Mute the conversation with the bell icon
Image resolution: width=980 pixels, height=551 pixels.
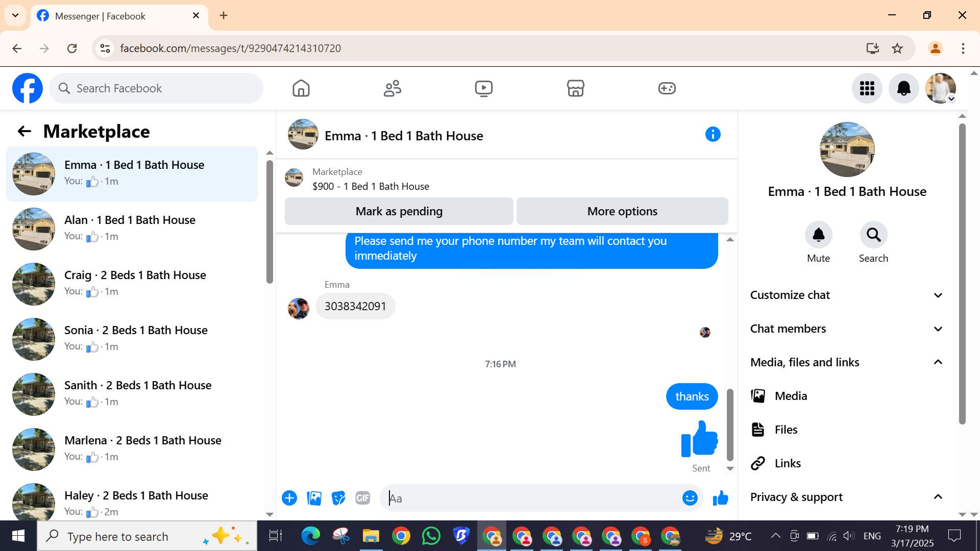819,235
